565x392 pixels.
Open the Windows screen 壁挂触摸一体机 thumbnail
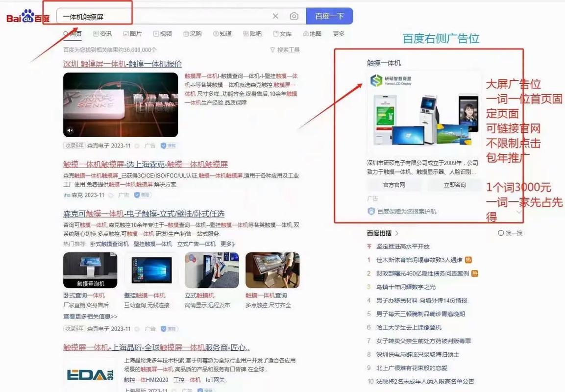(151, 270)
